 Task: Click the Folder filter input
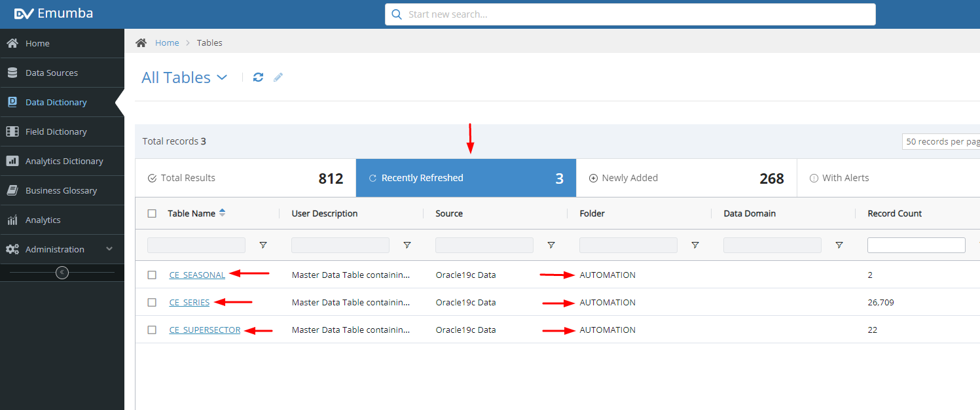coord(628,245)
